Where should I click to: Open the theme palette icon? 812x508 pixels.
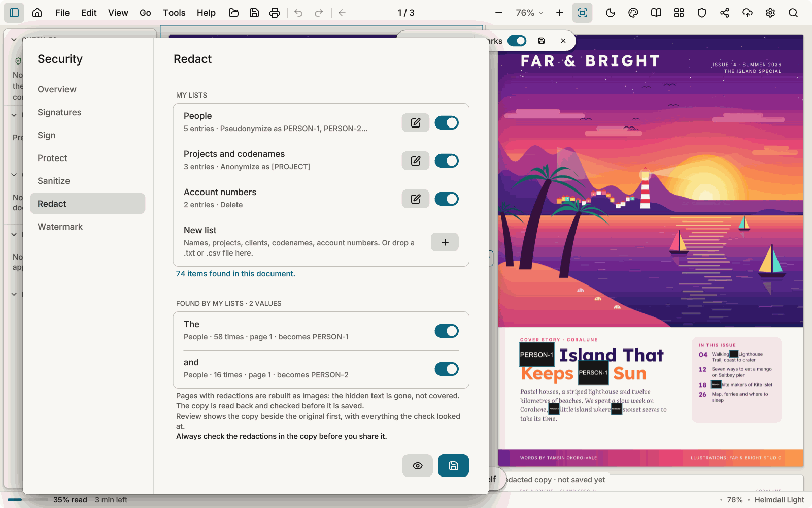pyautogui.click(x=633, y=13)
